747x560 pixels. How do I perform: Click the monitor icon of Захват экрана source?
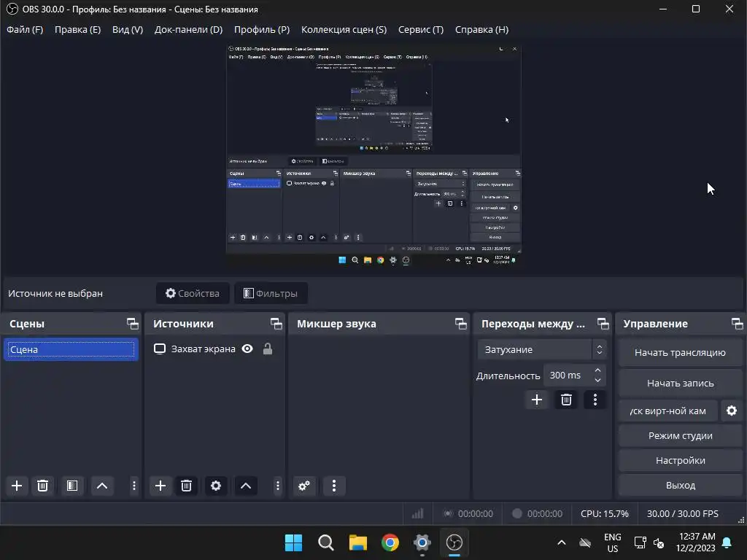tap(160, 349)
